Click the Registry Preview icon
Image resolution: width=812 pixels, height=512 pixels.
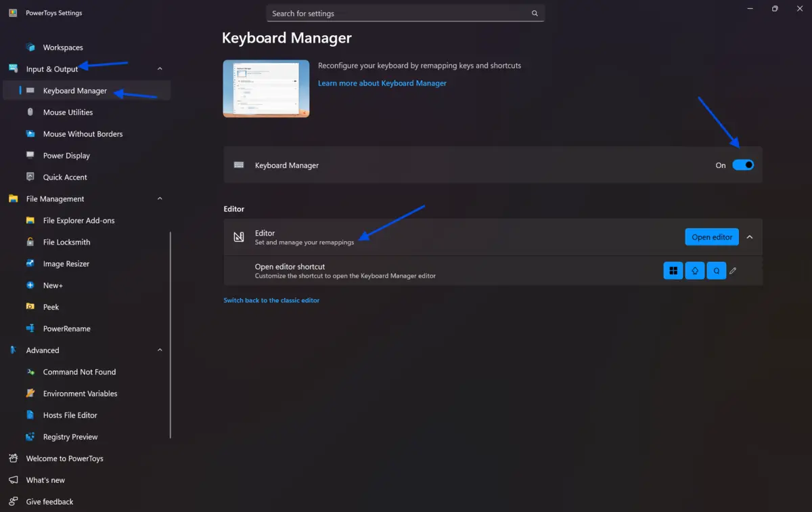(30, 437)
